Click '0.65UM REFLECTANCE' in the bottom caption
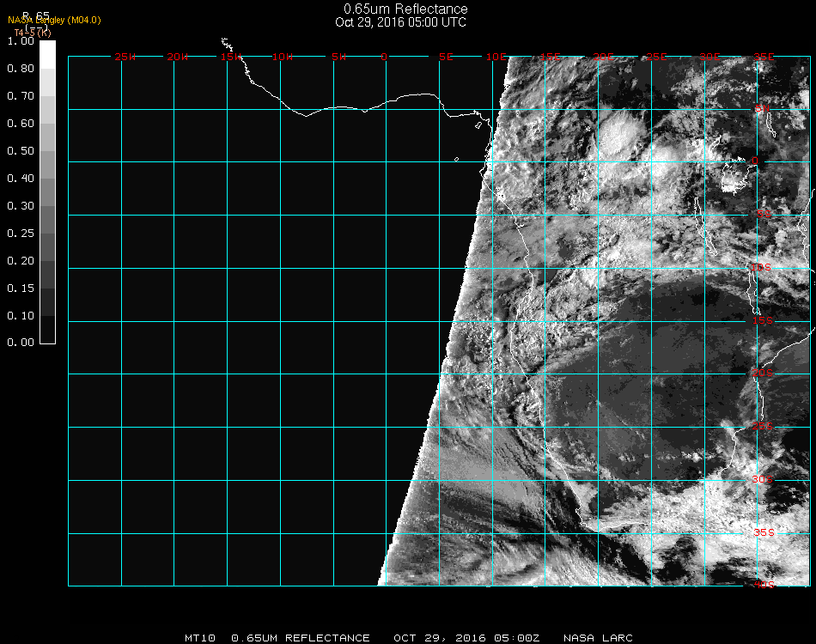Viewport: 816px width, 644px height. point(301,638)
